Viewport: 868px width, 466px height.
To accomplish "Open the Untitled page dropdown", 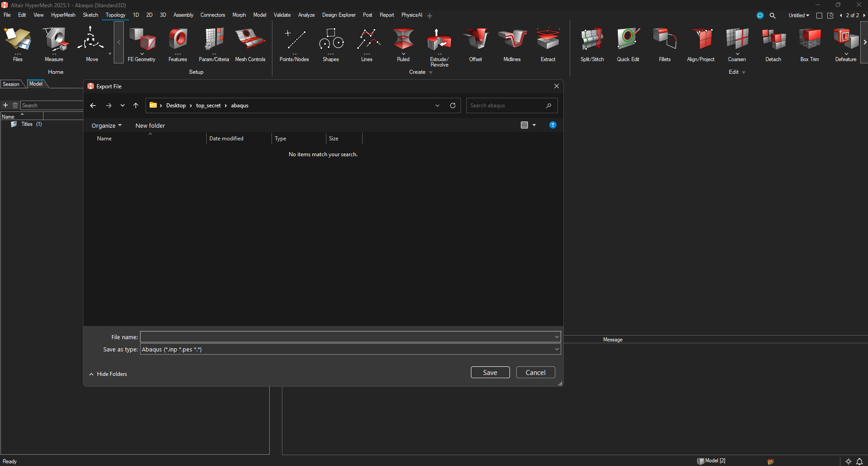I will [799, 15].
